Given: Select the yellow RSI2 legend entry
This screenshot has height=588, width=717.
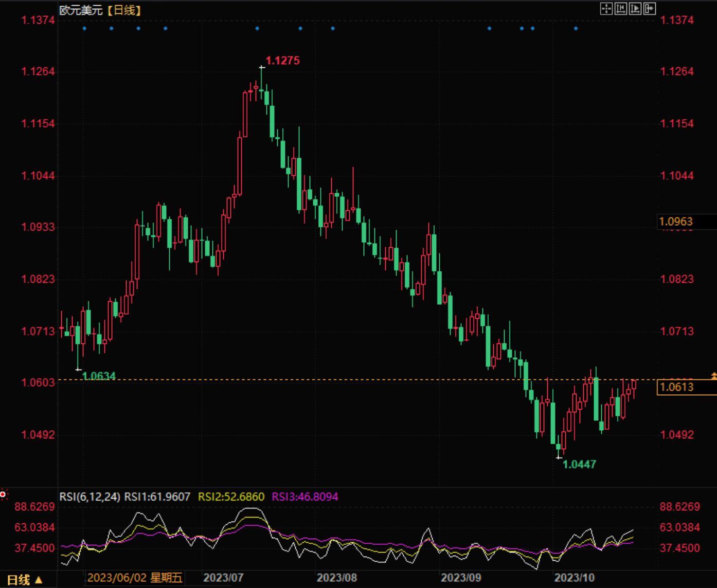Looking at the screenshot, I should [231, 497].
